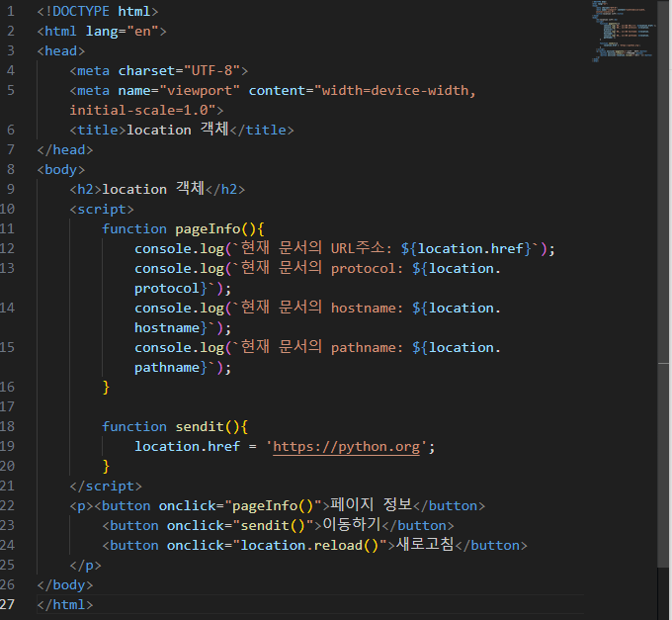Click 'URL주소:' text in first console.log

(362, 248)
